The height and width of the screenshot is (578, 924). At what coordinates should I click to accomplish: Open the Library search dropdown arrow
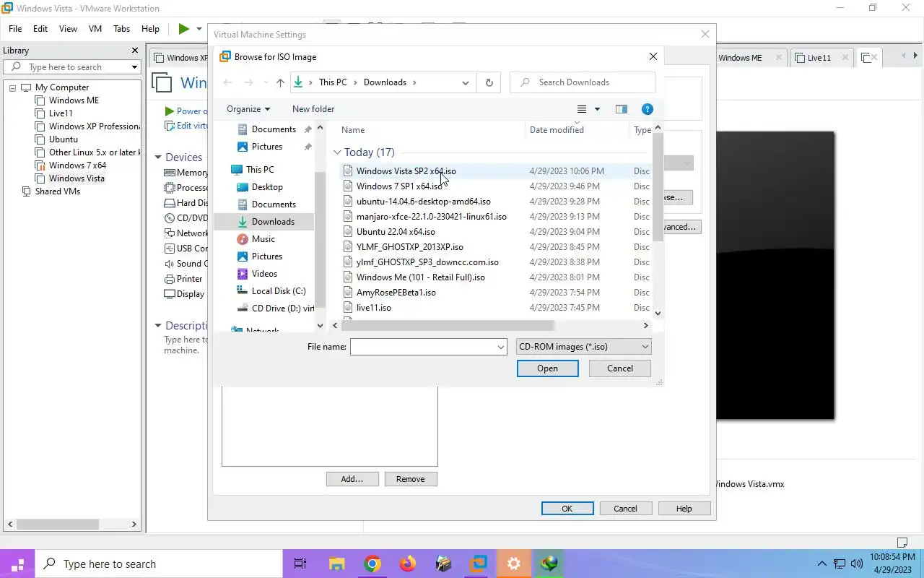click(x=134, y=67)
